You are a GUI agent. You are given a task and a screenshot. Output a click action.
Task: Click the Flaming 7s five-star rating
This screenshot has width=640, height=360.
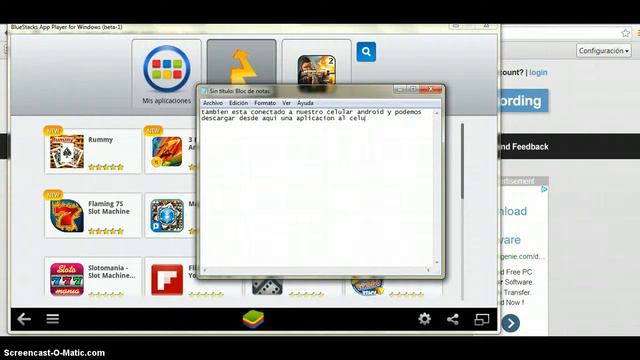click(x=106, y=231)
